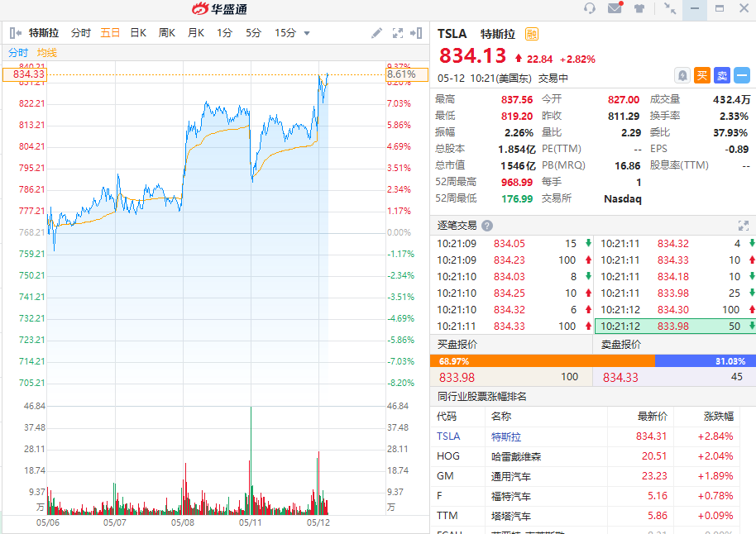Click the 834.33 price marker on axis
The image size is (756, 534).
[24, 74]
